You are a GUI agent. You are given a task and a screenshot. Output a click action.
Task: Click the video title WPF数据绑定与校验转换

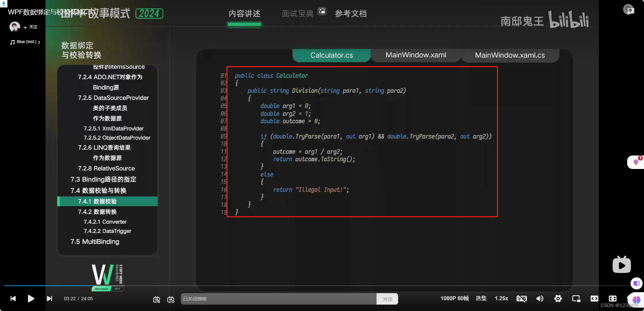[51, 12]
